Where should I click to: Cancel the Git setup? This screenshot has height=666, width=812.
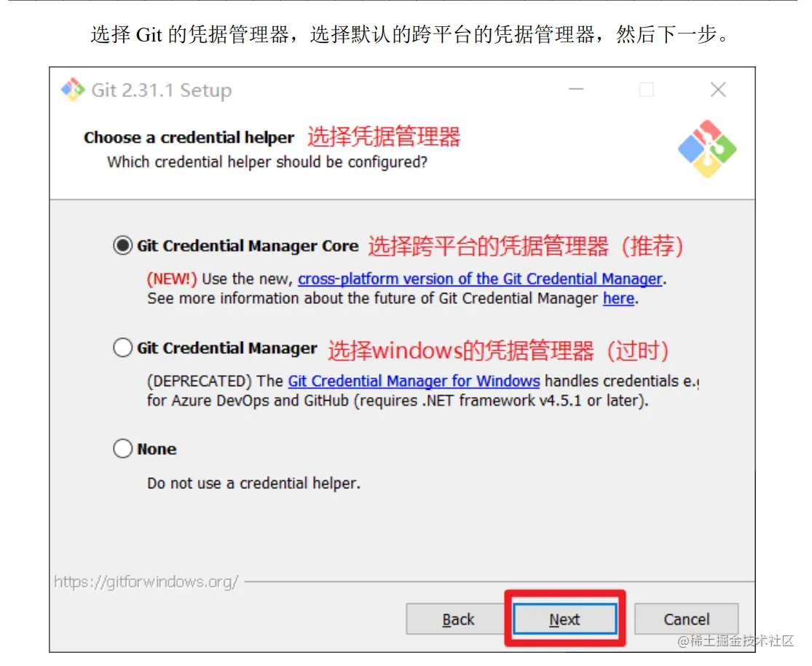[686, 619]
